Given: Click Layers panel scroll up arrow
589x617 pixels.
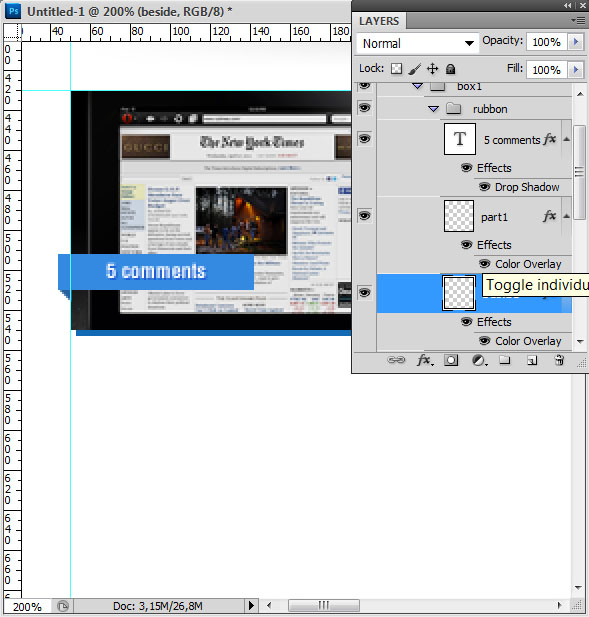Looking at the screenshot, I should coord(580,94).
